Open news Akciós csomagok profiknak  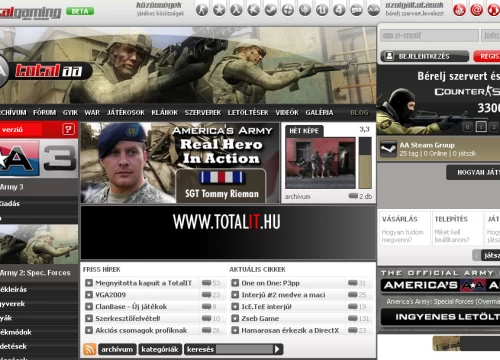[x=141, y=330]
